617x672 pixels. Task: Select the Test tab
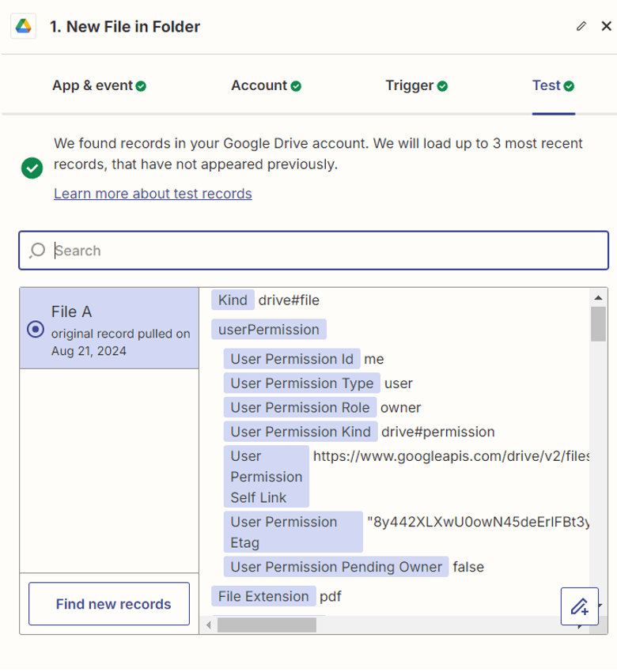553,85
